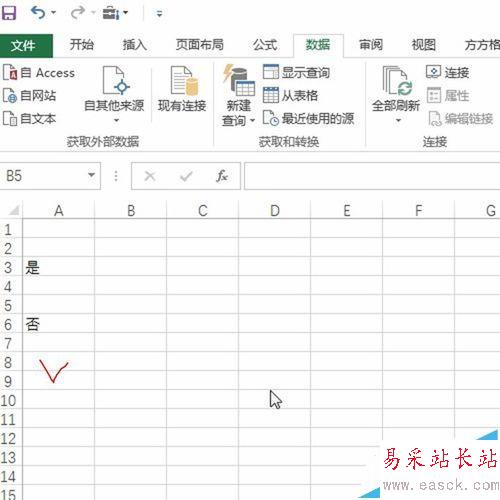Click inside the formula bar input
Viewport: 500px width, 500px height.
(372, 176)
